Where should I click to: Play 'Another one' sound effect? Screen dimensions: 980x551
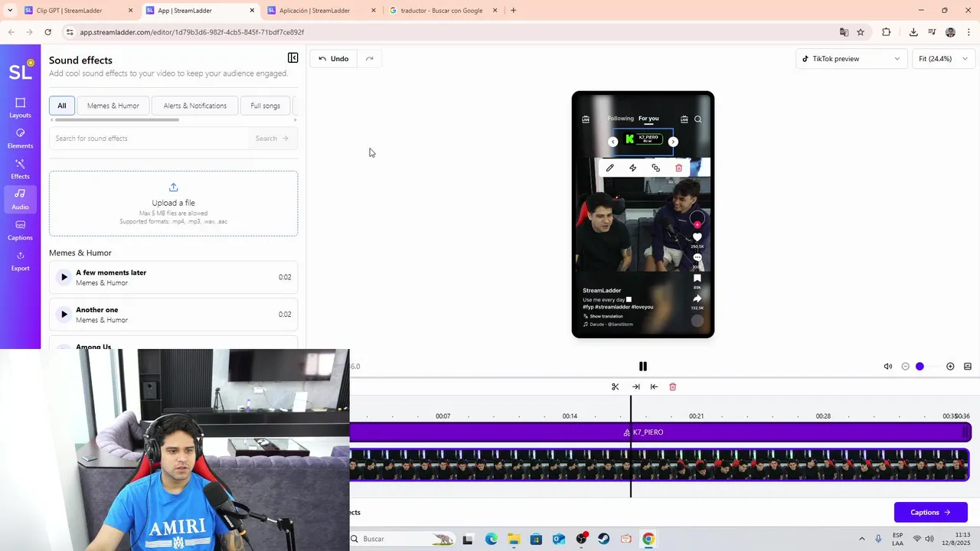64,315
